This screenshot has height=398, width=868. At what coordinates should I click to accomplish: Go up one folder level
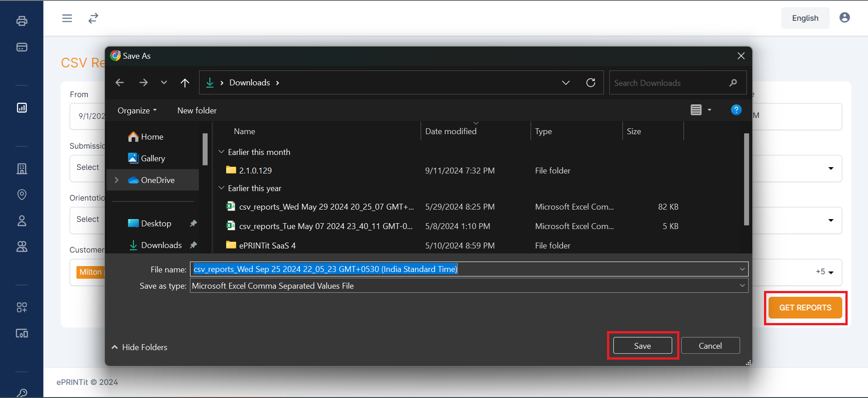coord(185,83)
